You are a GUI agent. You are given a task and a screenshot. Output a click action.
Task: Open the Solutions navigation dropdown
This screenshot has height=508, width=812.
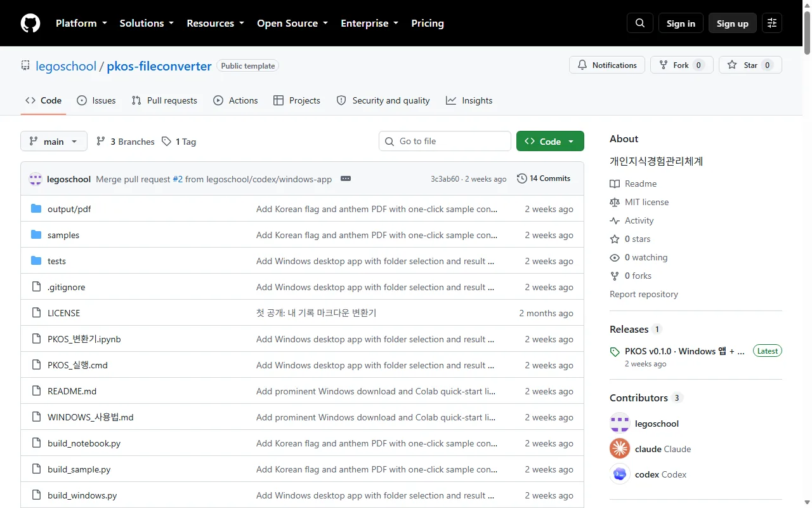point(147,23)
